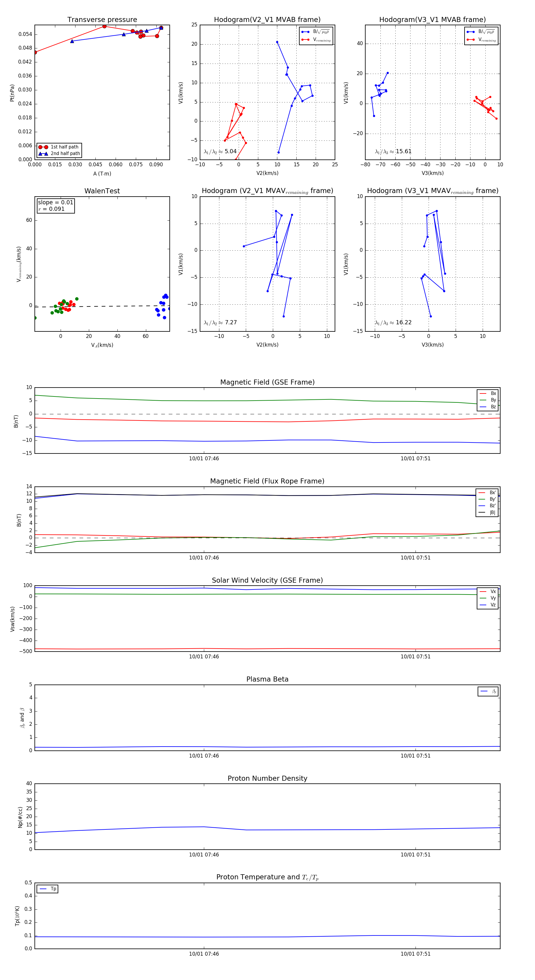Select the Tp legend entry
Image resolution: width=535 pixels, height=980 pixels.
[48, 889]
